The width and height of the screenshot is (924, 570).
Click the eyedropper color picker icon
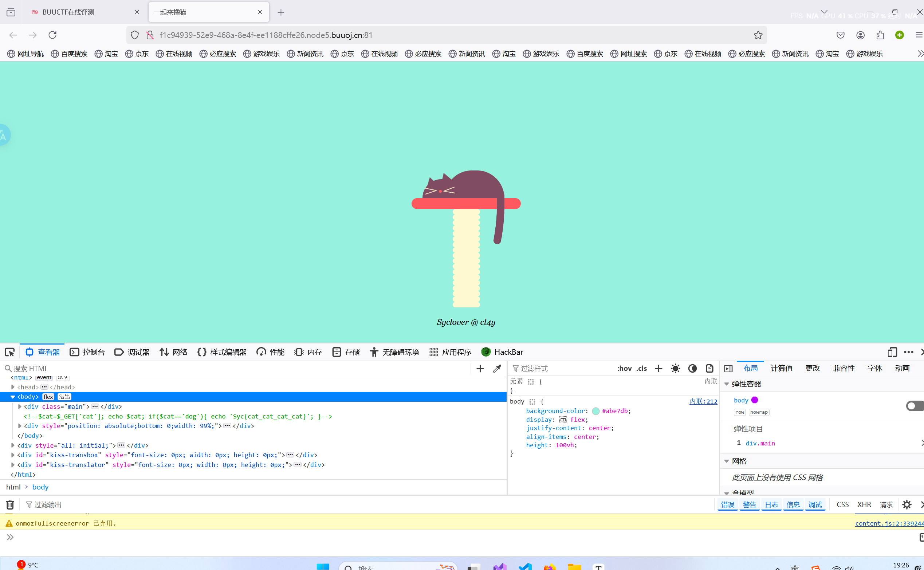[497, 369]
